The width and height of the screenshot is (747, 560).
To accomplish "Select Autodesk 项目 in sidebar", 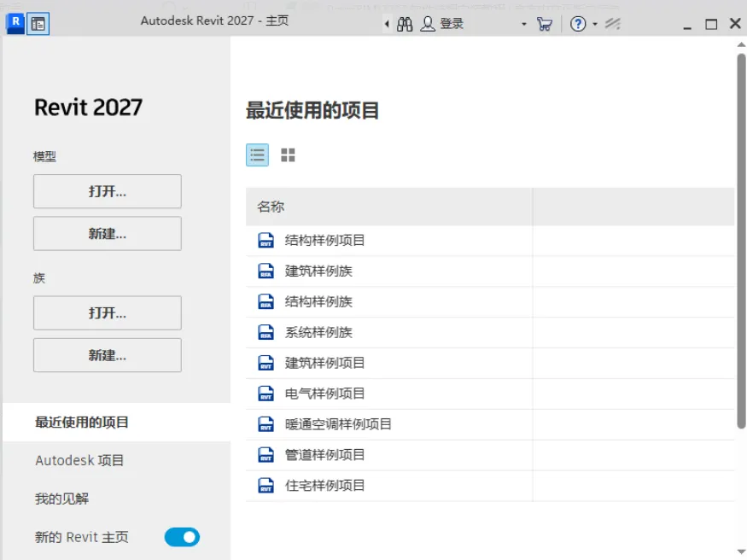I will click(79, 460).
